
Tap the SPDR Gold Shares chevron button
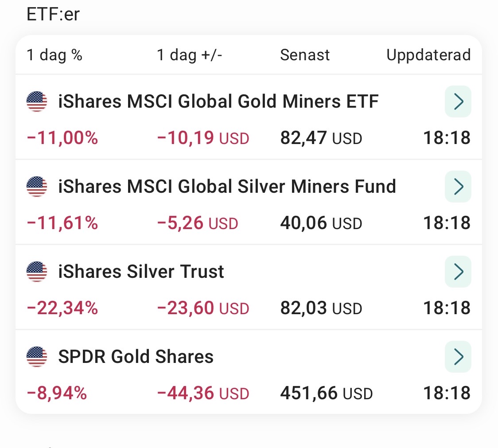(458, 357)
